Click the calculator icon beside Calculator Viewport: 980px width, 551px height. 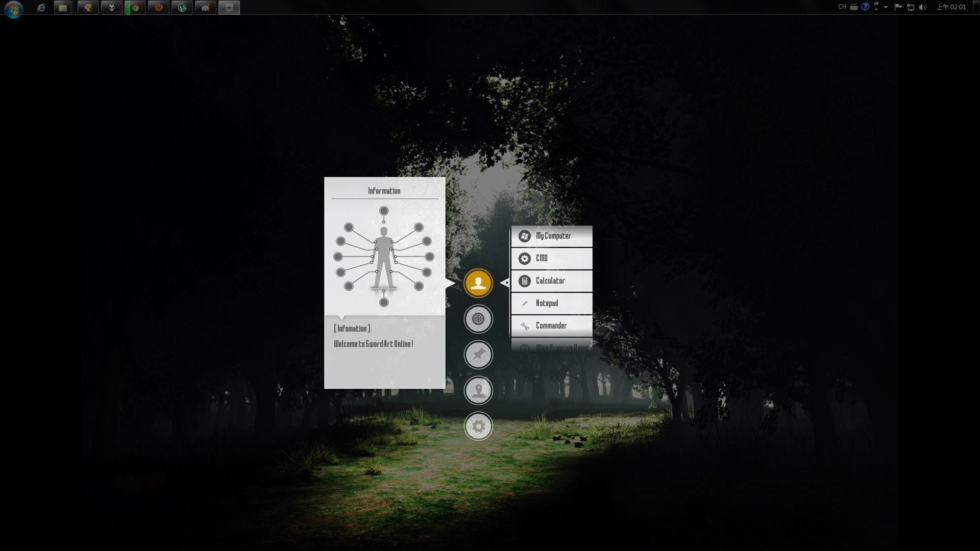click(x=524, y=281)
